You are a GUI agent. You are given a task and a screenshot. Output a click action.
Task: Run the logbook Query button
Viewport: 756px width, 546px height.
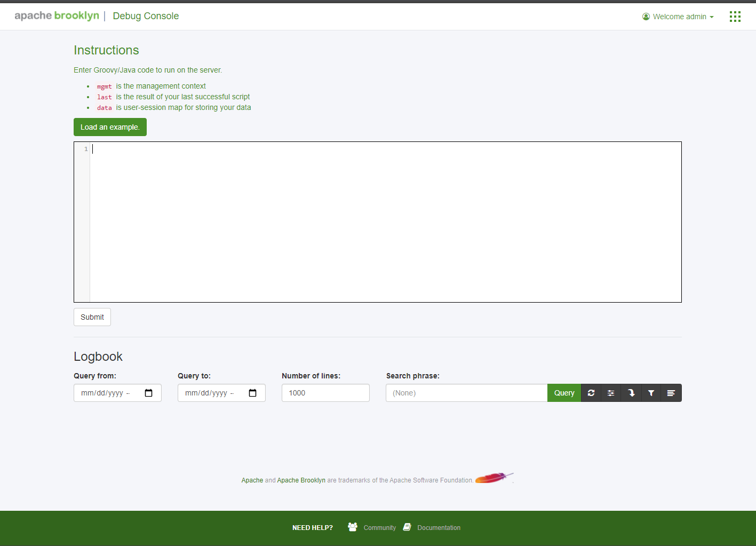[564, 393]
